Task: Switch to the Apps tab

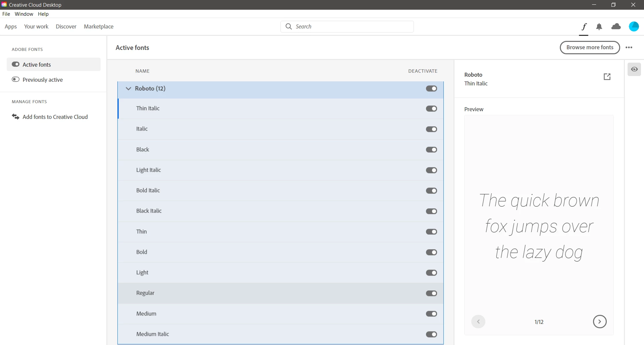Action: (x=11, y=26)
